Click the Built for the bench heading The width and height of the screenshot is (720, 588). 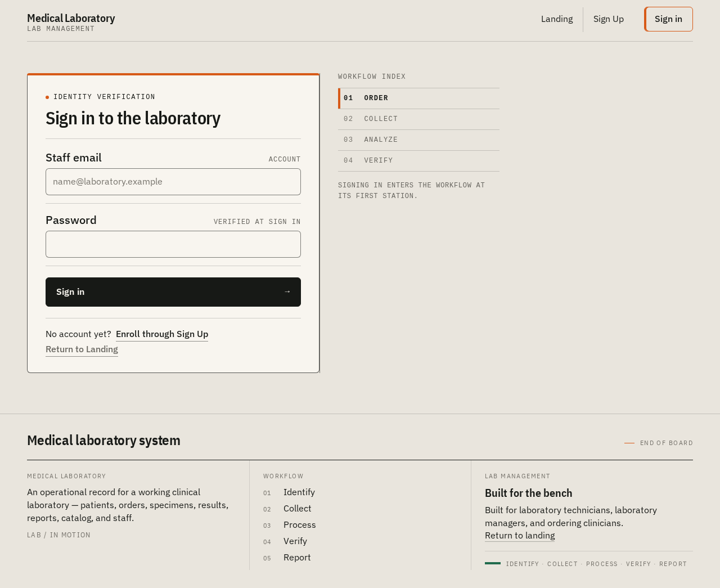528,493
